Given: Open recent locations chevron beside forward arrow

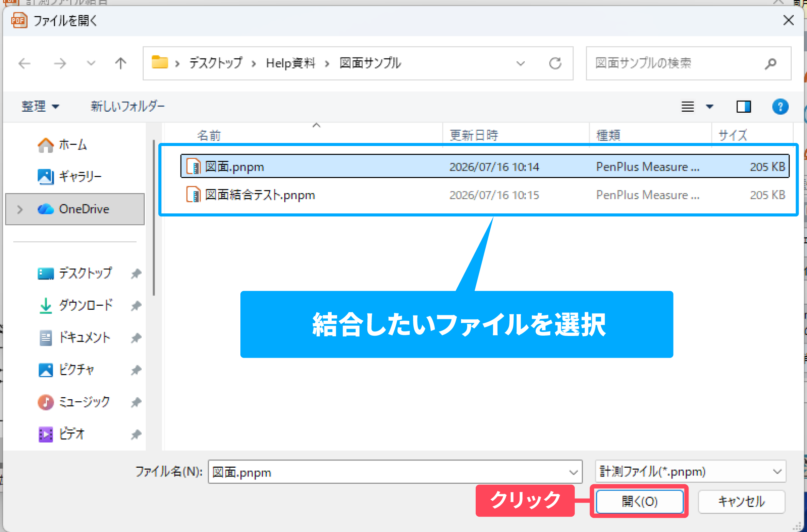Looking at the screenshot, I should click(91, 63).
